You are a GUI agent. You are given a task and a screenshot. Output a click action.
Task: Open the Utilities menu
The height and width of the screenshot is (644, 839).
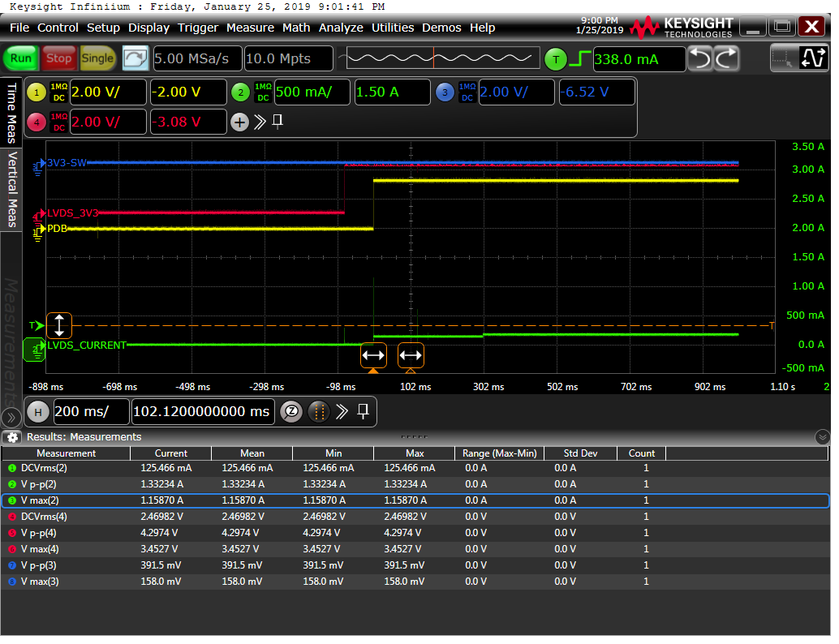(393, 28)
